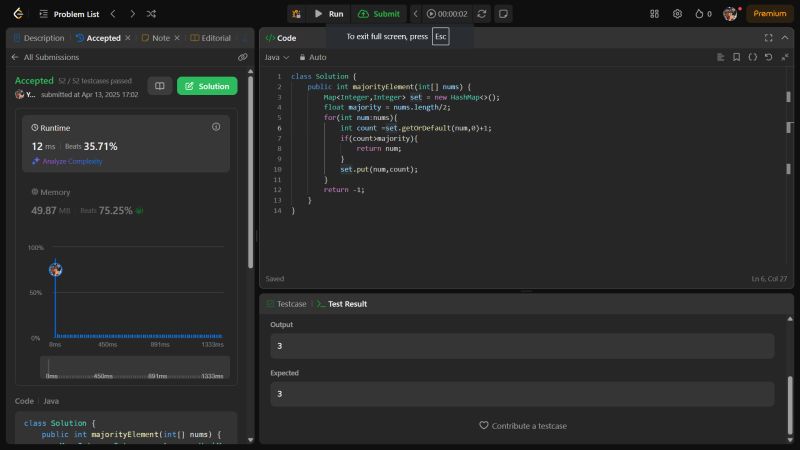Open the user profile avatar
The height and width of the screenshot is (450, 800).
(x=730, y=14)
